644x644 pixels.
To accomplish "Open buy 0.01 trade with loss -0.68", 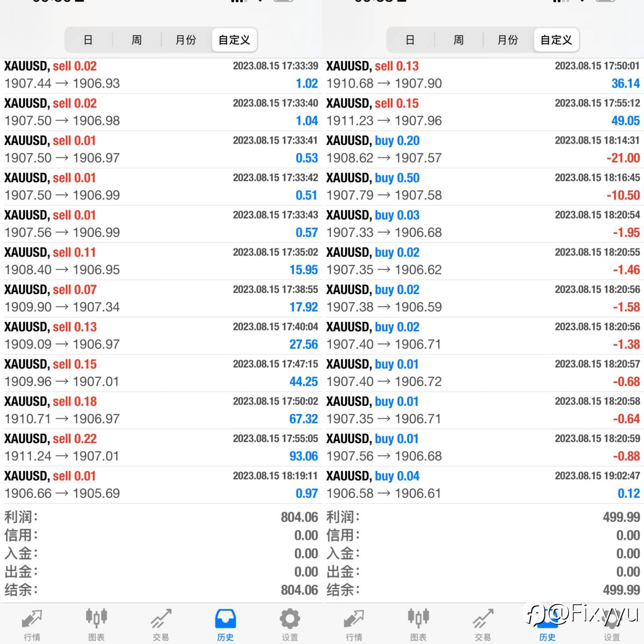I will click(483, 373).
